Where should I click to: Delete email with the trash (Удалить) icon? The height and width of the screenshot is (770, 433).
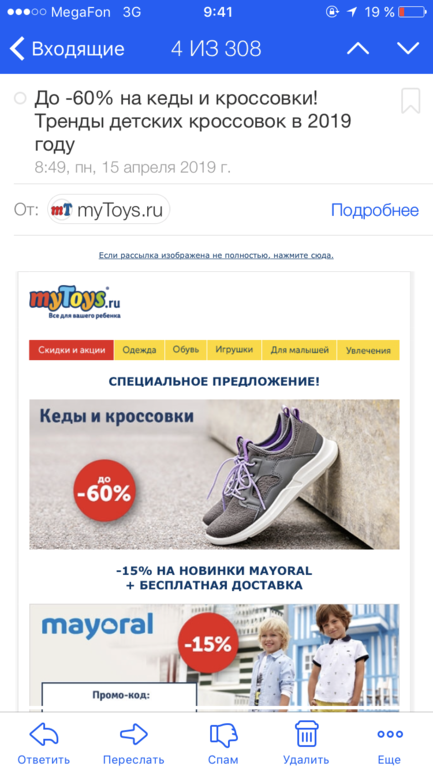click(306, 735)
